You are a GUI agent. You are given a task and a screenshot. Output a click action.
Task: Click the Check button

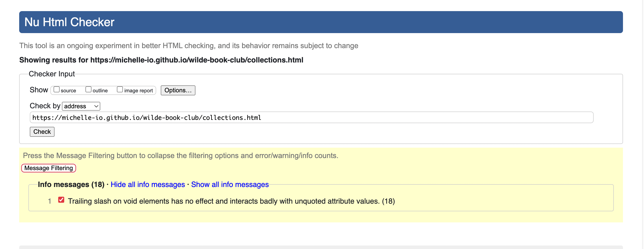coord(42,132)
